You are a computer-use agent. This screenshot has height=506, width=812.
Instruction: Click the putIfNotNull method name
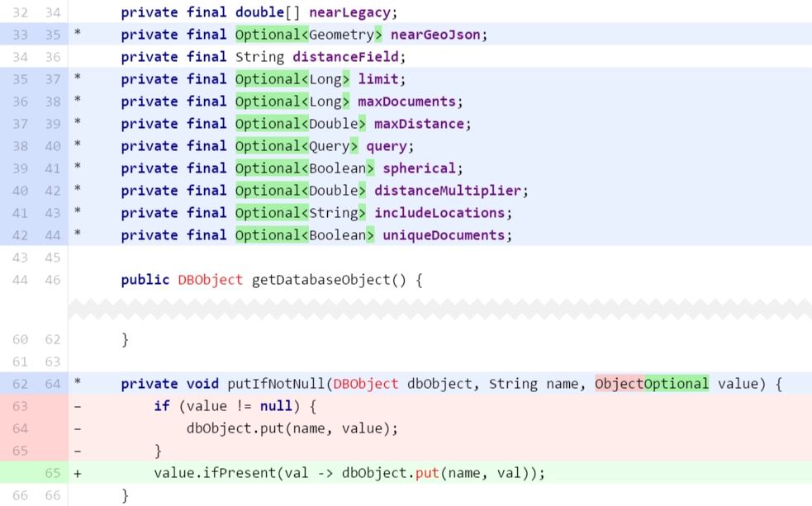[276, 384]
